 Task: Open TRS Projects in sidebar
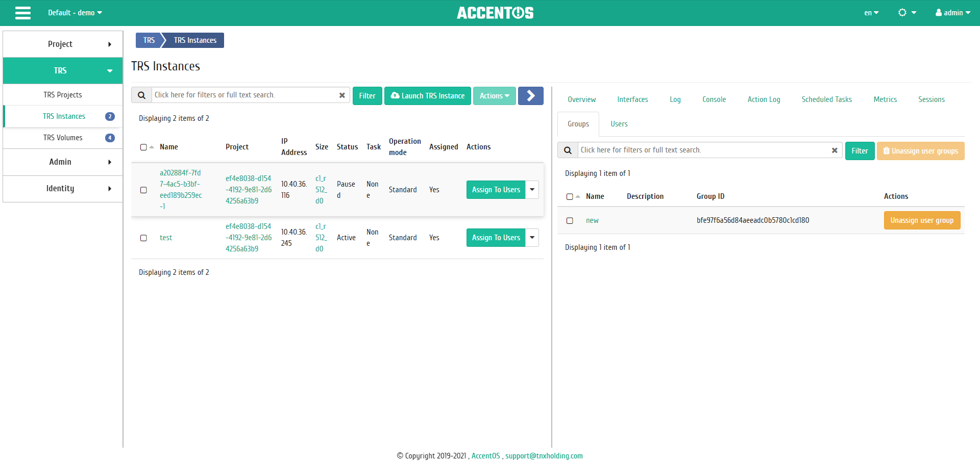click(63, 95)
